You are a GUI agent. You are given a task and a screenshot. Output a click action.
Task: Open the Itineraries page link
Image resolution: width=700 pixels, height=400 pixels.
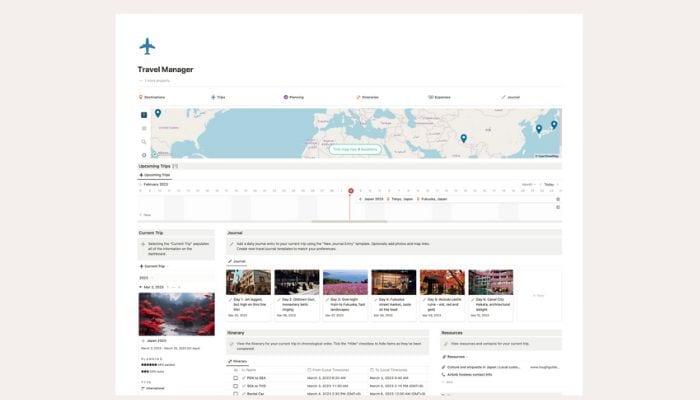pyautogui.click(x=367, y=97)
